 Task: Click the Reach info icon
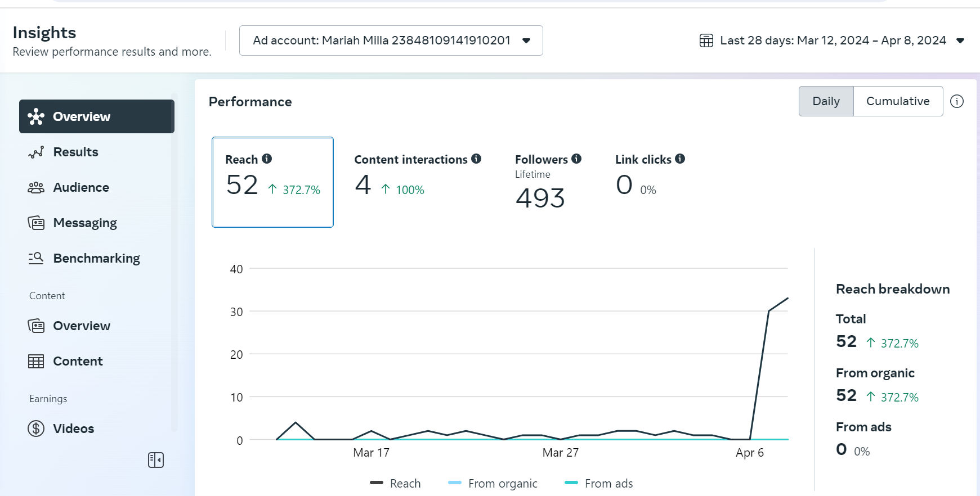[267, 159]
